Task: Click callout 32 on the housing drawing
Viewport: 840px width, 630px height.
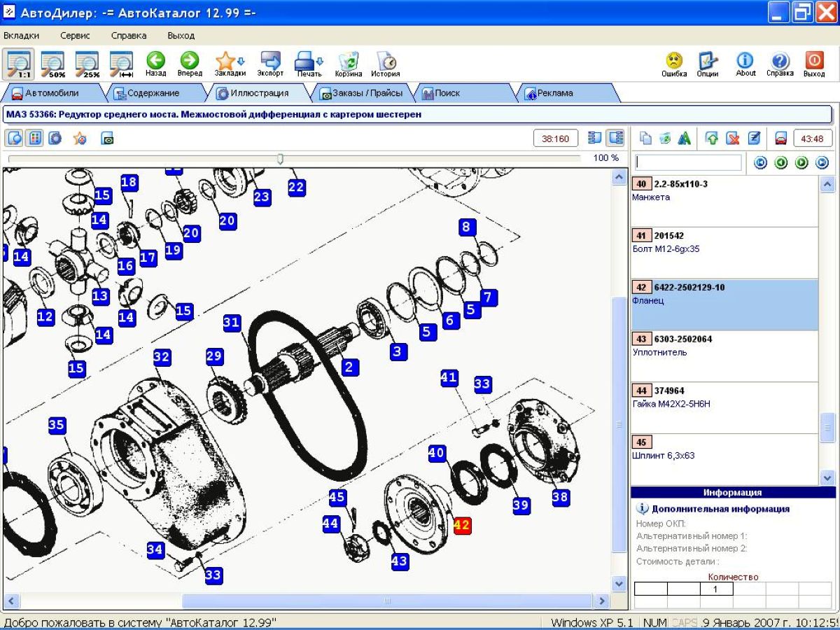Action: point(162,357)
